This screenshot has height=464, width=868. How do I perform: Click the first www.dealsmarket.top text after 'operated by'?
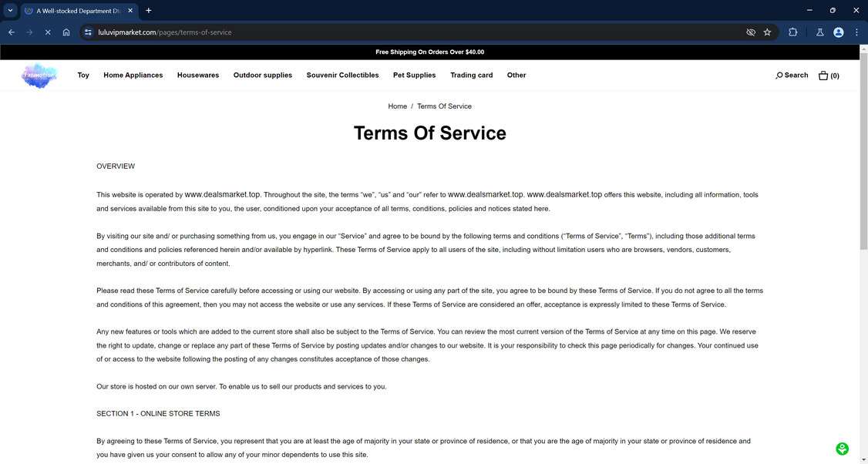[222, 194]
